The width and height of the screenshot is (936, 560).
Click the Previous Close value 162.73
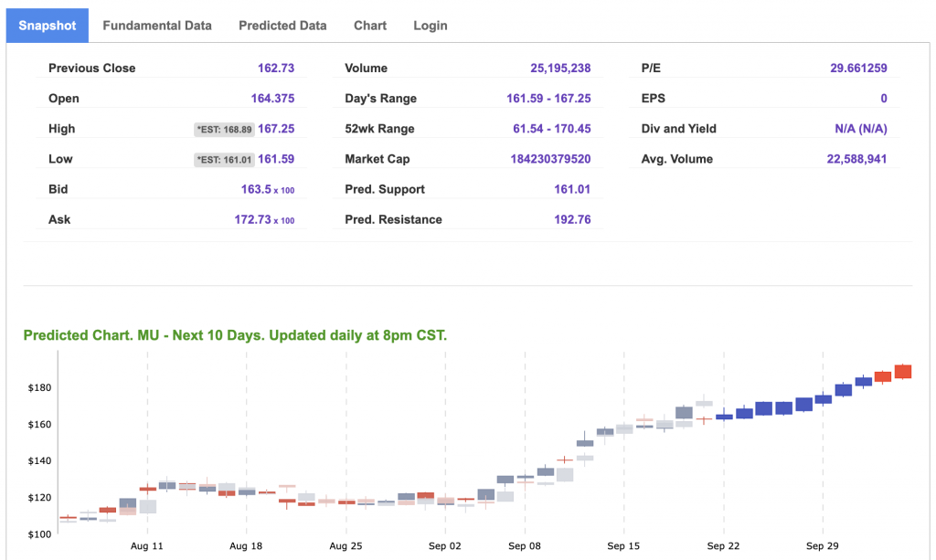coord(276,69)
